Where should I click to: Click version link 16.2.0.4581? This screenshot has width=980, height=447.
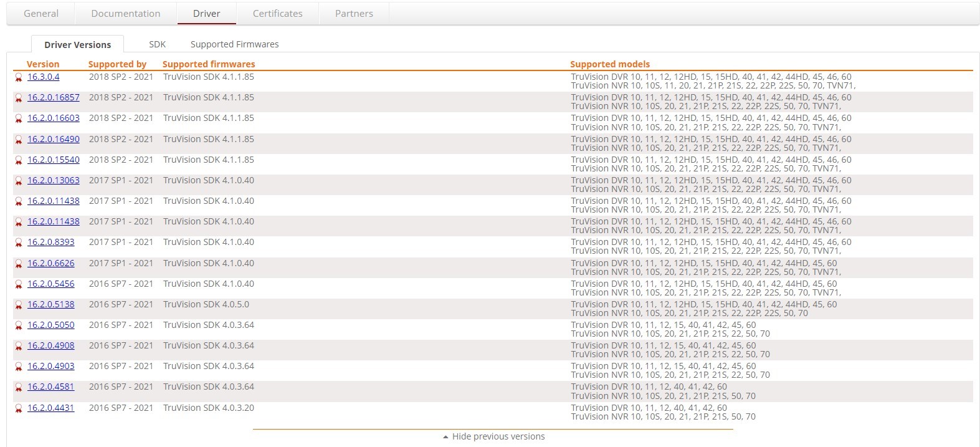point(51,387)
